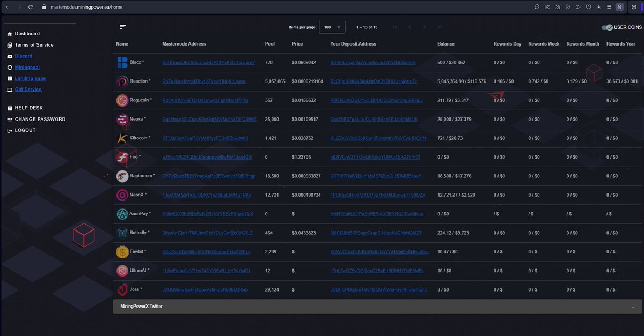Jump to the first page in paginator
Screen dimensions: 644x336
click(x=395, y=27)
